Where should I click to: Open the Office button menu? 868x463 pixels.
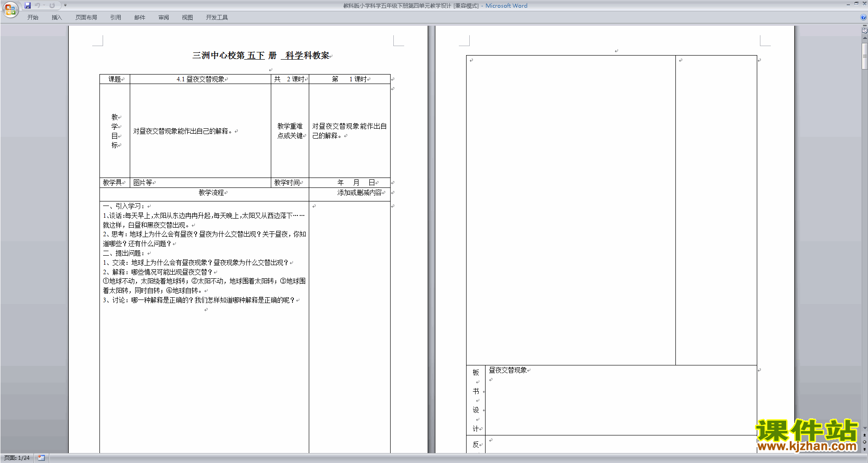(x=10, y=9)
